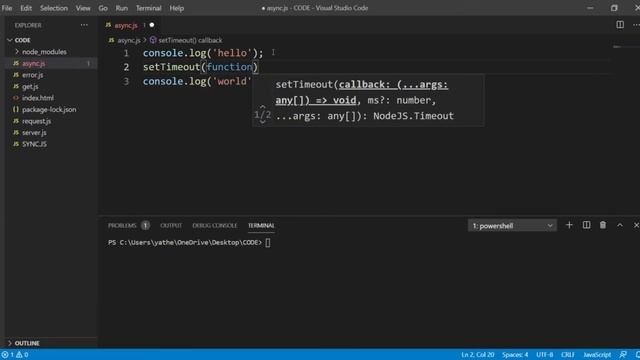Click the feedback icon in status bar
Image resolution: width=640 pixels, height=360 pixels.
tap(623, 355)
